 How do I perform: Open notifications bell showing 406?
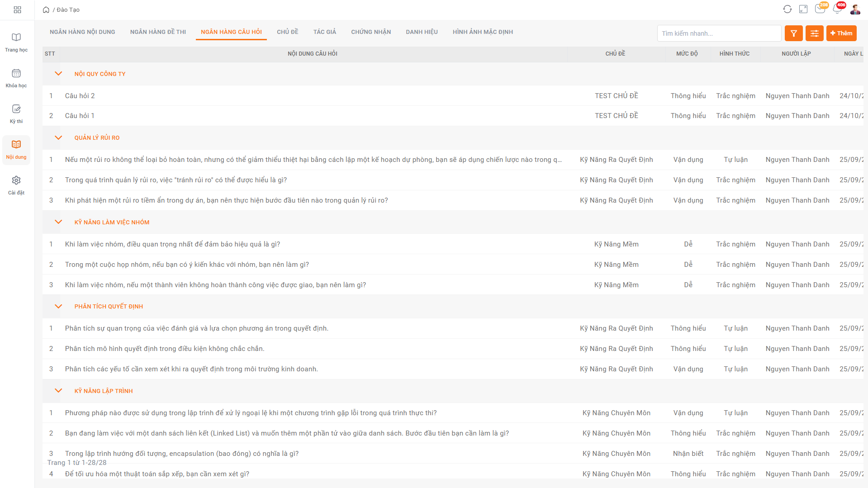[x=837, y=9]
